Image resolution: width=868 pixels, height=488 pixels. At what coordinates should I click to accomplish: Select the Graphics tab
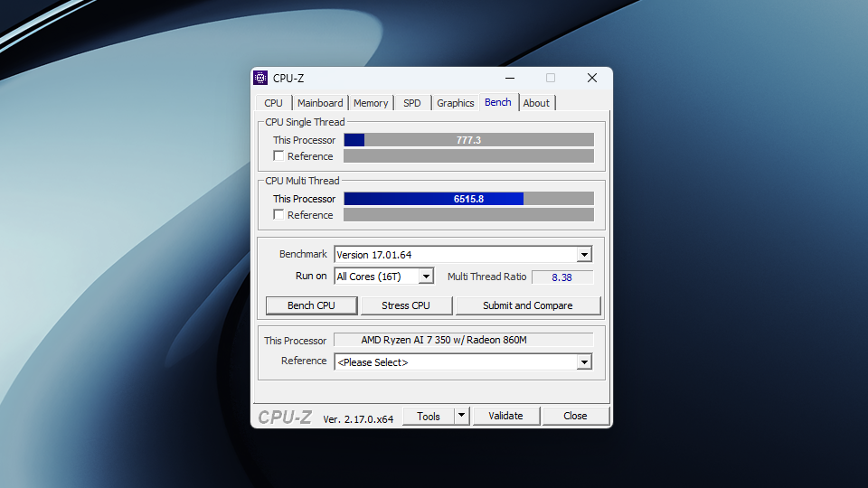[x=455, y=103]
